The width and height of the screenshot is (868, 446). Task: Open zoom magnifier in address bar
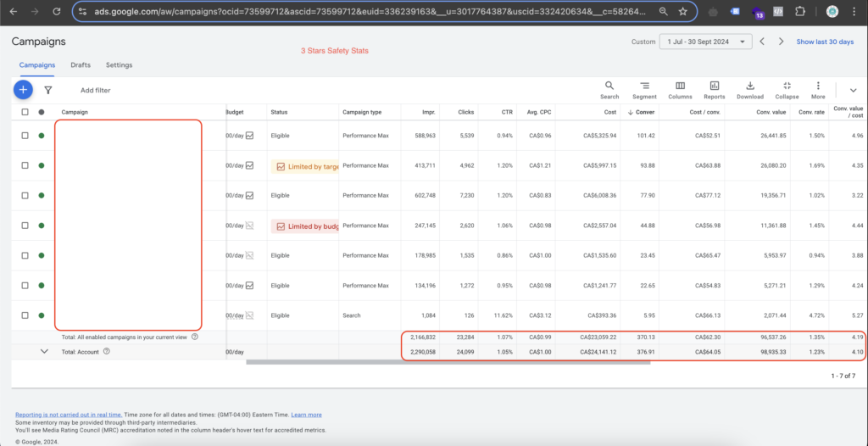click(x=663, y=12)
